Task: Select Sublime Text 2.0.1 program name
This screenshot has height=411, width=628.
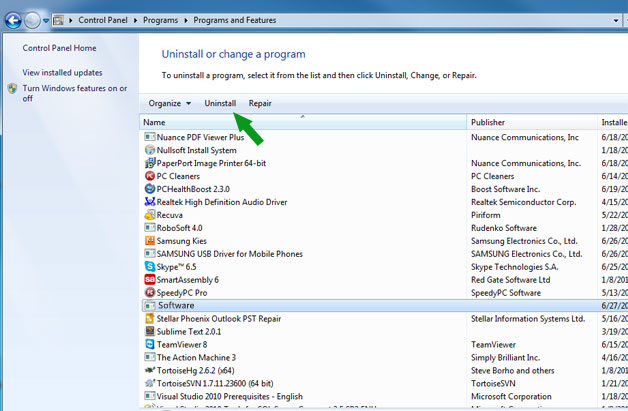Action: 189,332
